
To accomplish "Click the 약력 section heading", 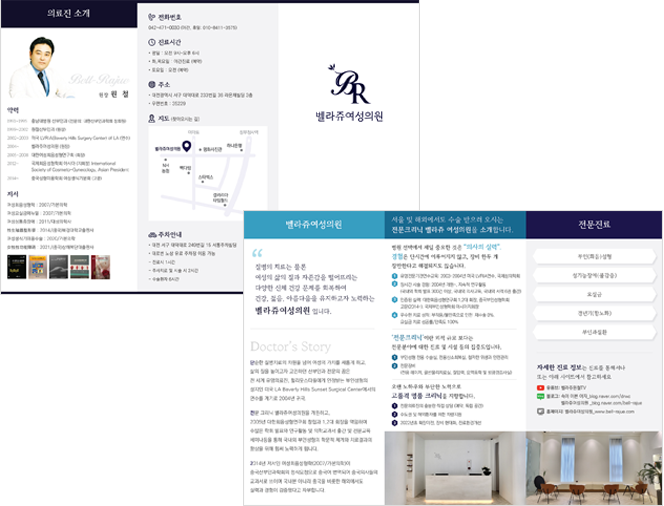I will 13,110.
